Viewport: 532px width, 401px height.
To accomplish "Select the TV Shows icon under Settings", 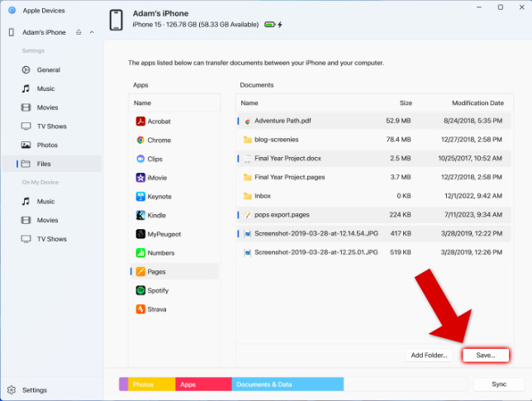I will 26,126.
